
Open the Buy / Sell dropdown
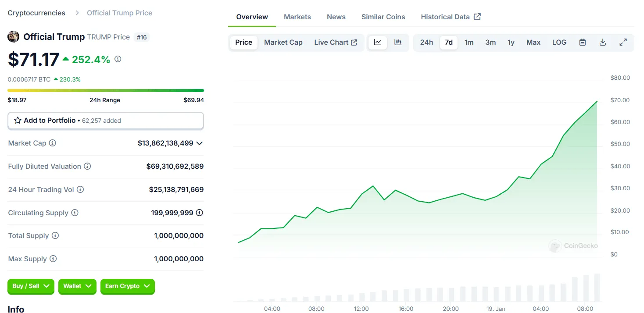tap(31, 286)
